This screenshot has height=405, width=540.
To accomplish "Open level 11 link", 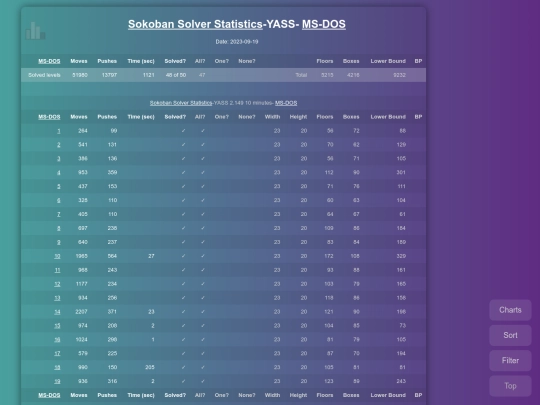I will [57, 270].
